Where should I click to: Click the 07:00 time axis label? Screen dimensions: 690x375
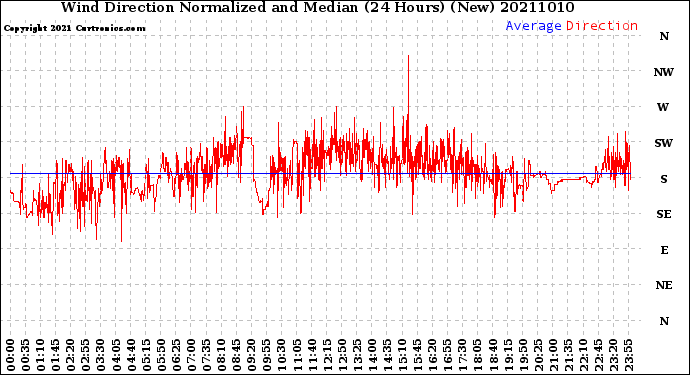(x=191, y=355)
